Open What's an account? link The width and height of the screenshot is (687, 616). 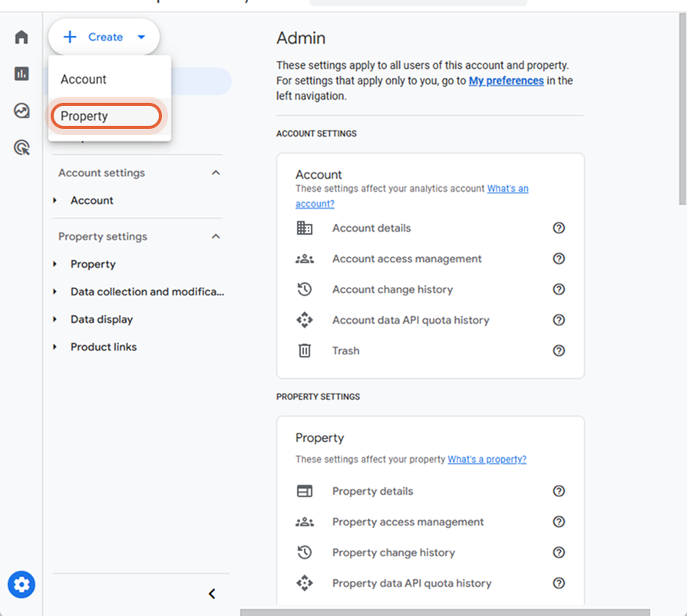412,196
